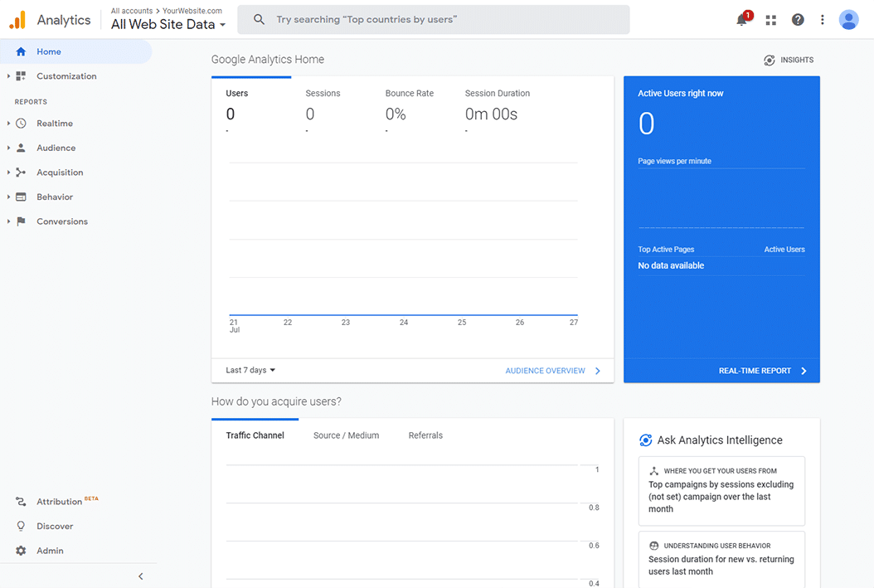The height and width of the screenshot is (588, 874).
Task: Open the Realtime report icon
Action: click(20, 123)
